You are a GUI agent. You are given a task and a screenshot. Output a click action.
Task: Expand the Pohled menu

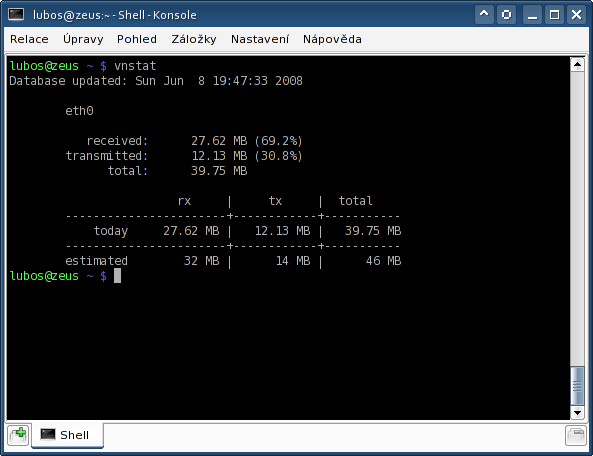click(x=137, y=39)
